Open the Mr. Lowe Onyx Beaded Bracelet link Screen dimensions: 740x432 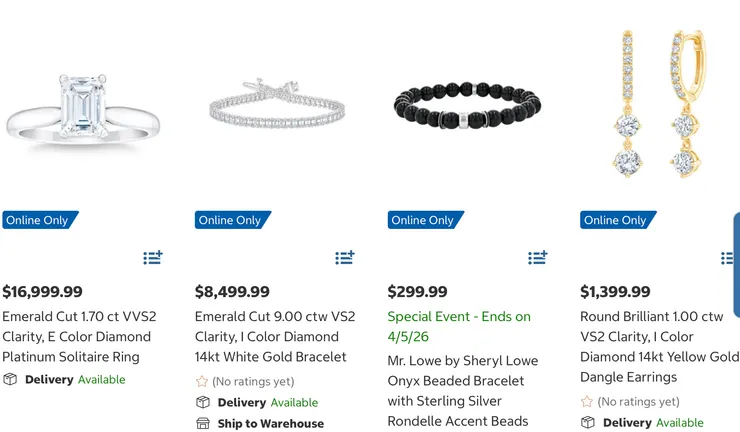462,390
